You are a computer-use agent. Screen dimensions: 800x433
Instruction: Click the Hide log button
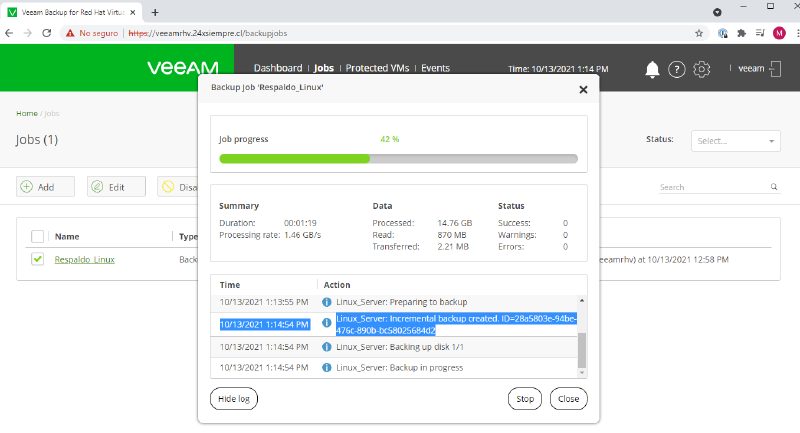234,399
